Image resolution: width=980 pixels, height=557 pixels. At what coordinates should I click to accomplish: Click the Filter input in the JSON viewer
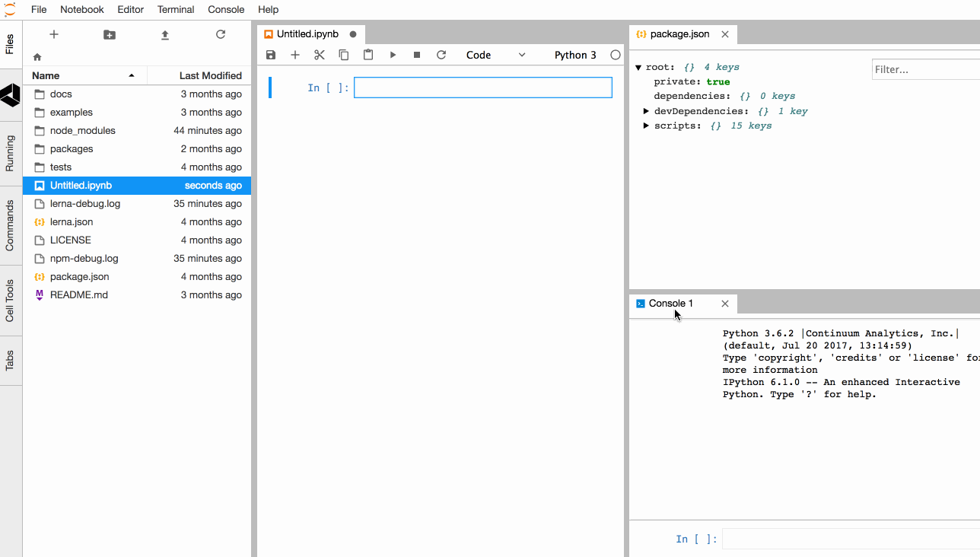(x=925, y=68)
